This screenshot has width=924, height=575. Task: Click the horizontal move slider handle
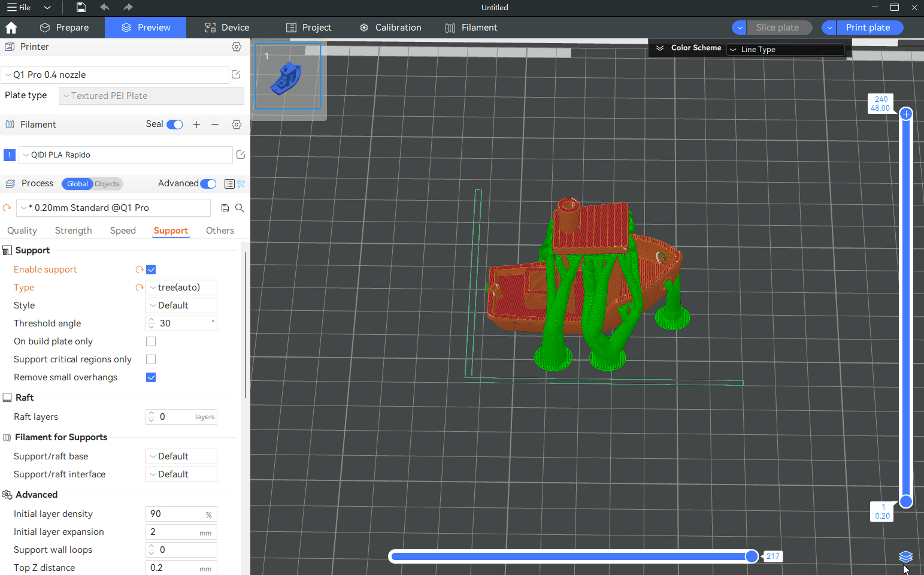tap(752, 556)
